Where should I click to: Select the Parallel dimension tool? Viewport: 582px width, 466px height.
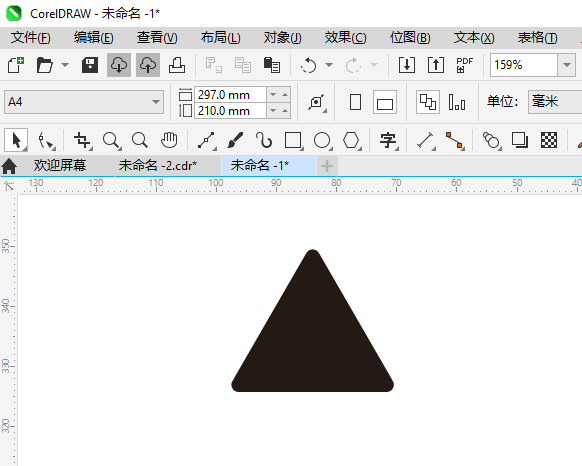425,141
